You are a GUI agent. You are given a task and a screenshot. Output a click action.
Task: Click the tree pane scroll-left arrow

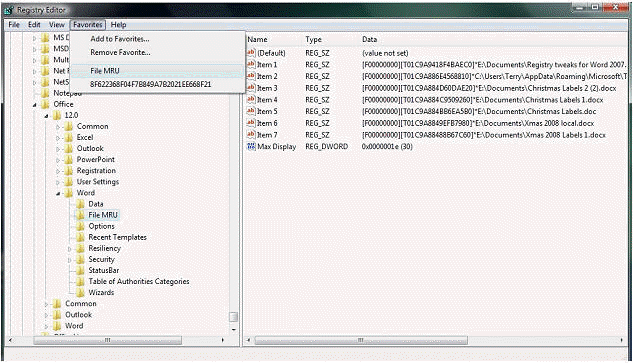(x=11, y=340)
